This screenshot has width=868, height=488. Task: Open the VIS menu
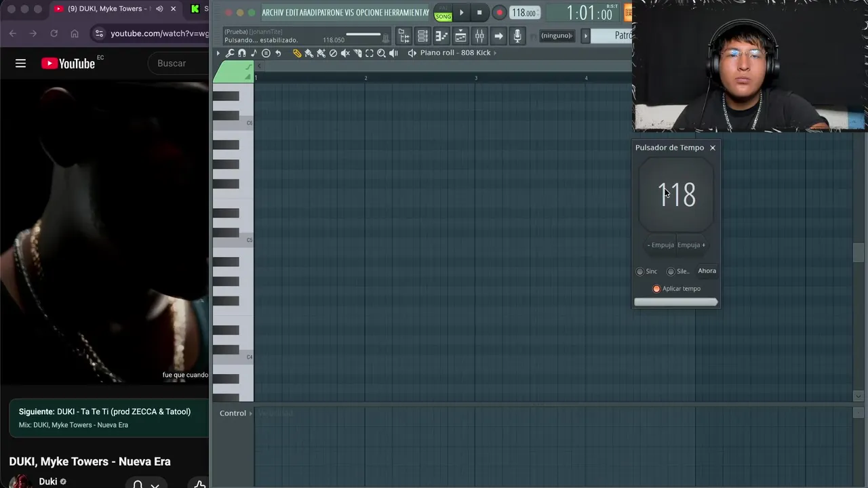(x=350, y=12)
